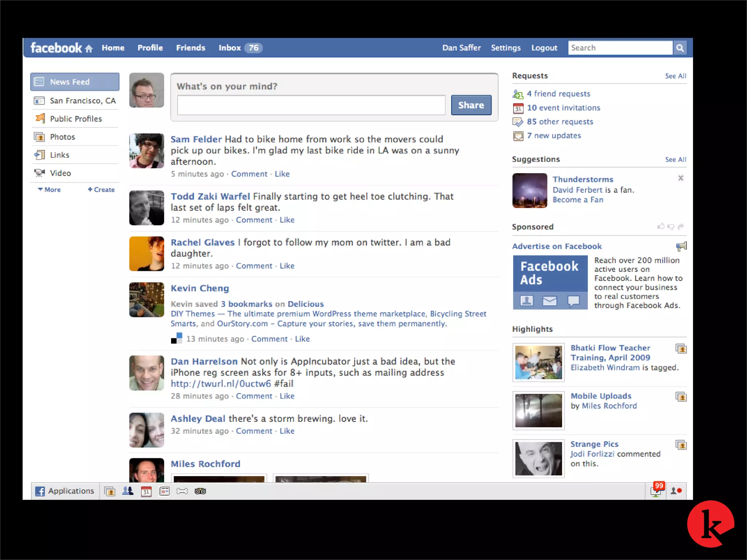Viewport: 747px width, 560px height.
Task: Click the Share button
Action: pyautogui.click(x=471, y=105)
